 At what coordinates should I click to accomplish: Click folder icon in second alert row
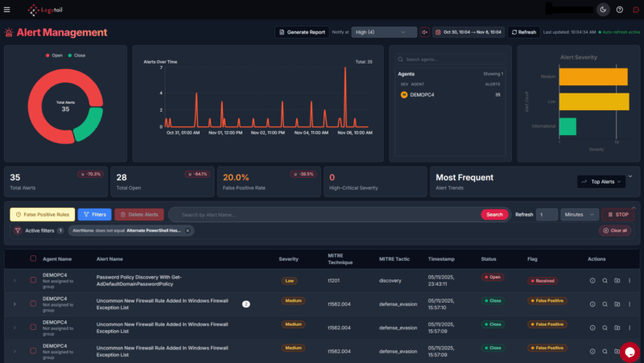tap(617, 303)
